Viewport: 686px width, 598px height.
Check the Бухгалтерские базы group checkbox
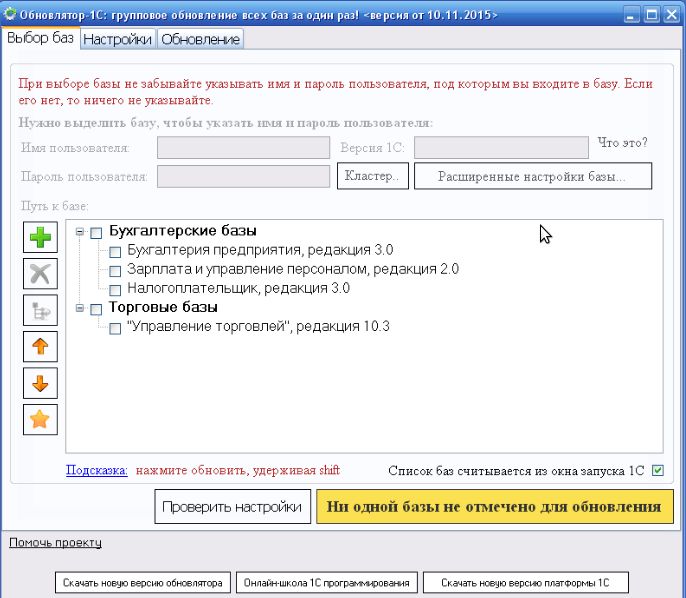[96, 233]
